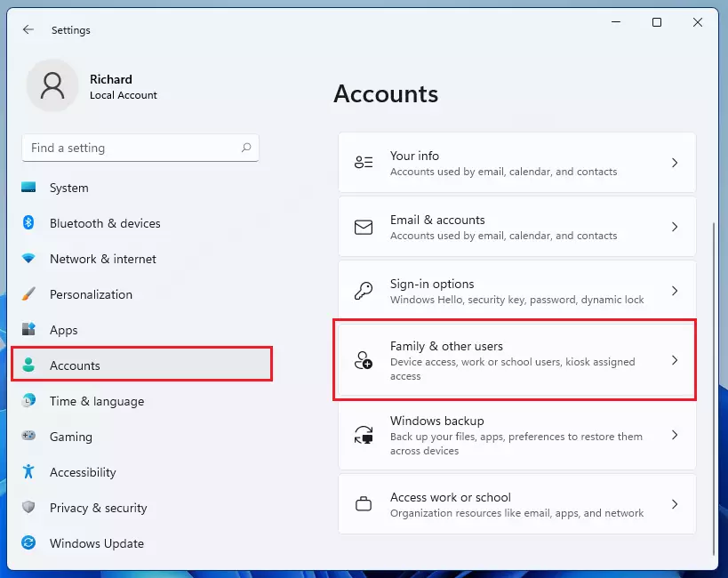
Task: Open the Windows backup title
Action: coord(437,421)
